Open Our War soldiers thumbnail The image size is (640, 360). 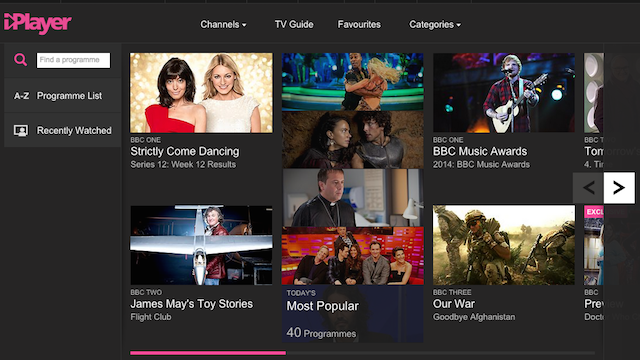(504, 245)
